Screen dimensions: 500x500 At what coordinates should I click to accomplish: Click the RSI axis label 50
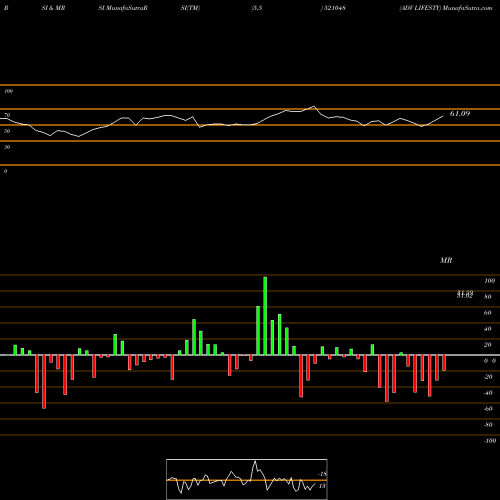click(7, 131)
